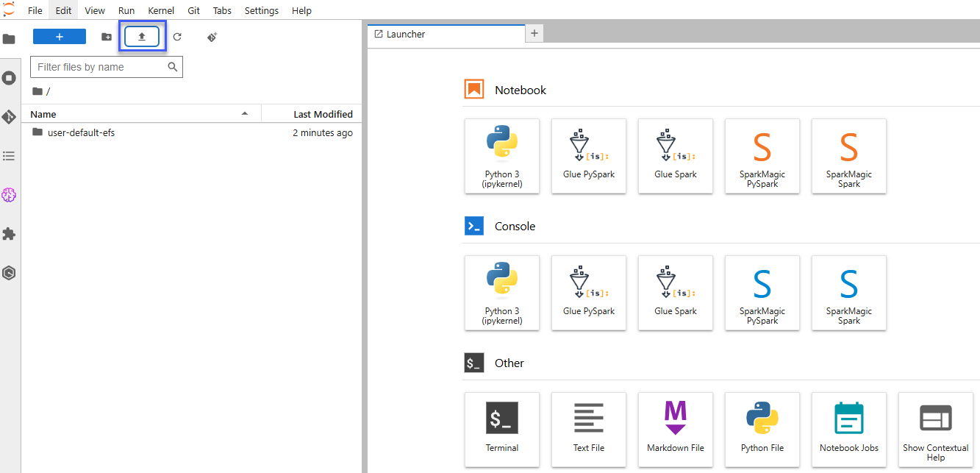The width and height of the screenshot is (980, 473).
Task: Open the Settings menu
Action: pyautogui.click(x=262, y=10)
